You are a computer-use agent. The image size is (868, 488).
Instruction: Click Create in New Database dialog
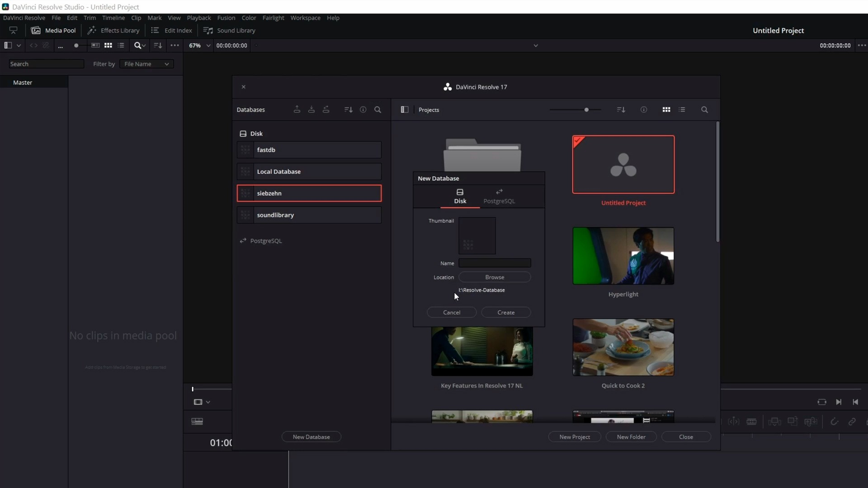click(x=506, y=312)
